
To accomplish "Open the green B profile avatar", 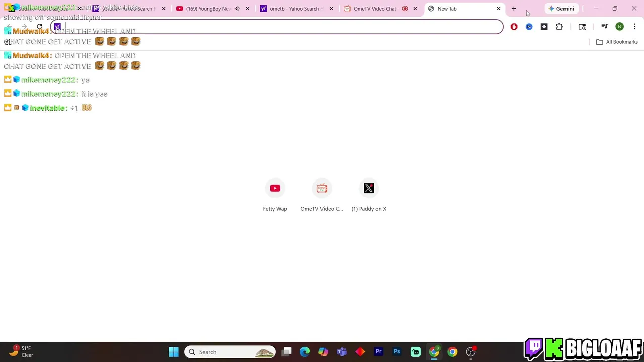I will coord(619,27).
